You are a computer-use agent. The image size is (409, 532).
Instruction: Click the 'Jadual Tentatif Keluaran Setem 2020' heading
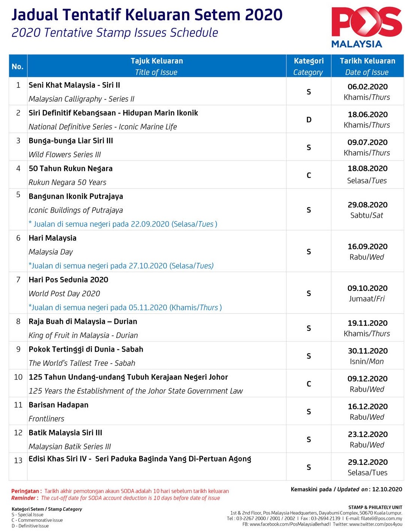[x=147, y=15]
